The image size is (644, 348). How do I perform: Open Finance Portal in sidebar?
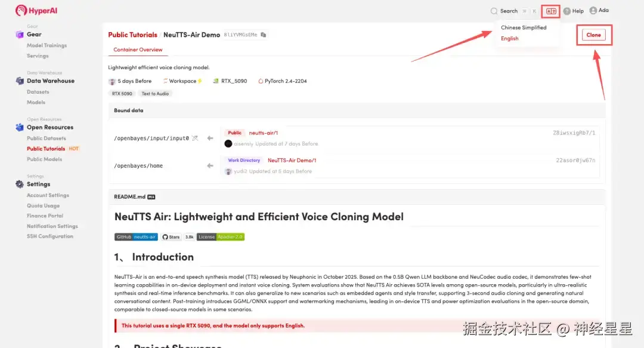tap(45, 215)
